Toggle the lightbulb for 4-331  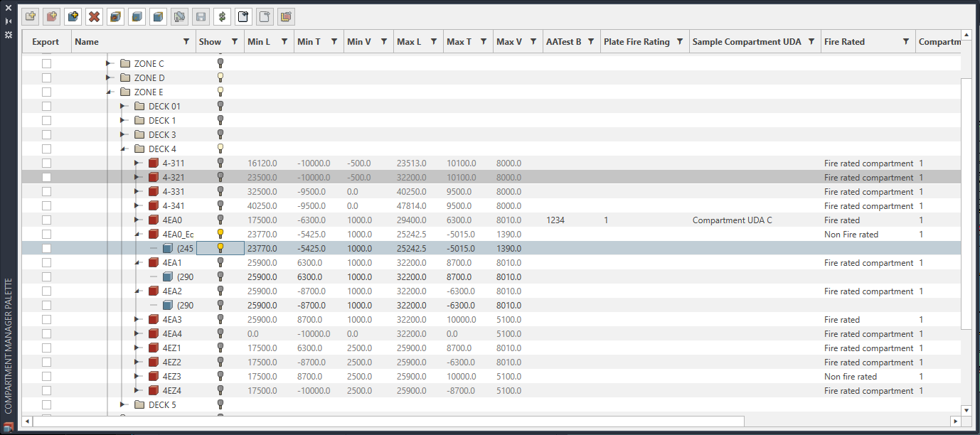click(x=220, y=191)
